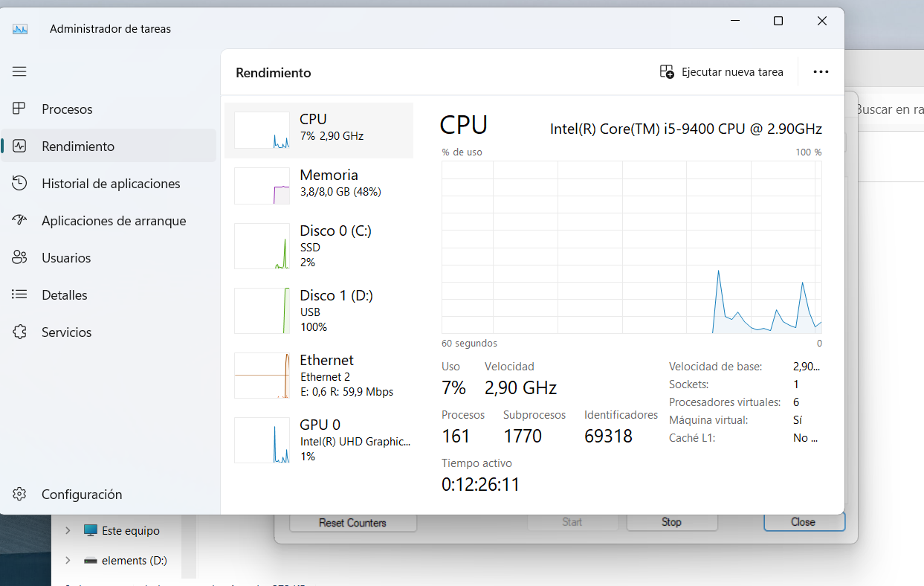Viewport: 924px width, 586px height.
Task: Click the Ejecutar nueva tarea button
Action: (721, 72)
